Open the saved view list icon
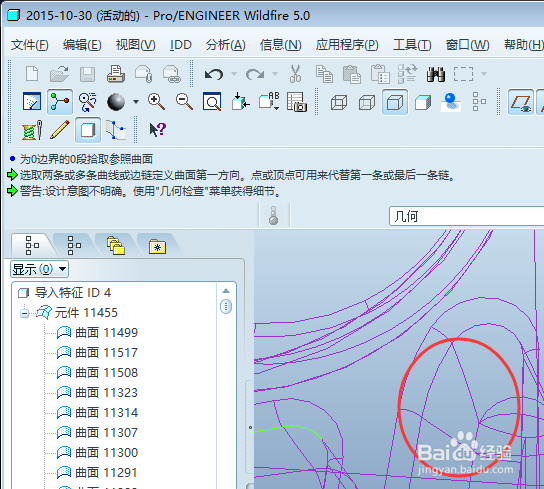This screenshot has height=489, width=544. pos(269,101)
